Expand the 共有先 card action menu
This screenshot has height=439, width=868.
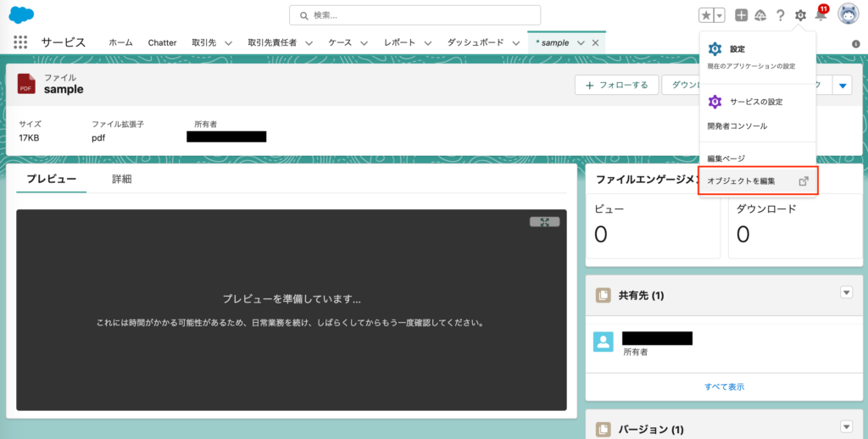[847, 292]
